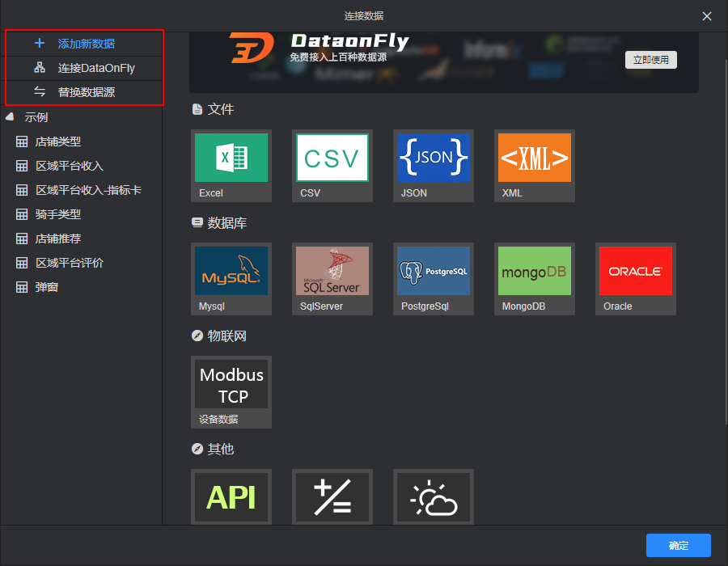Screen dimensions: 728x566
Task: Click the table icon next to 区域平台收入-指标卡
Action: (x=22, y=190)
